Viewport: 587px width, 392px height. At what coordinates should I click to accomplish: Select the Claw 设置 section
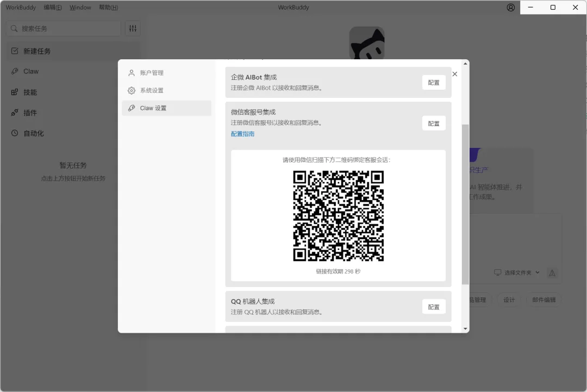point(167,108)
